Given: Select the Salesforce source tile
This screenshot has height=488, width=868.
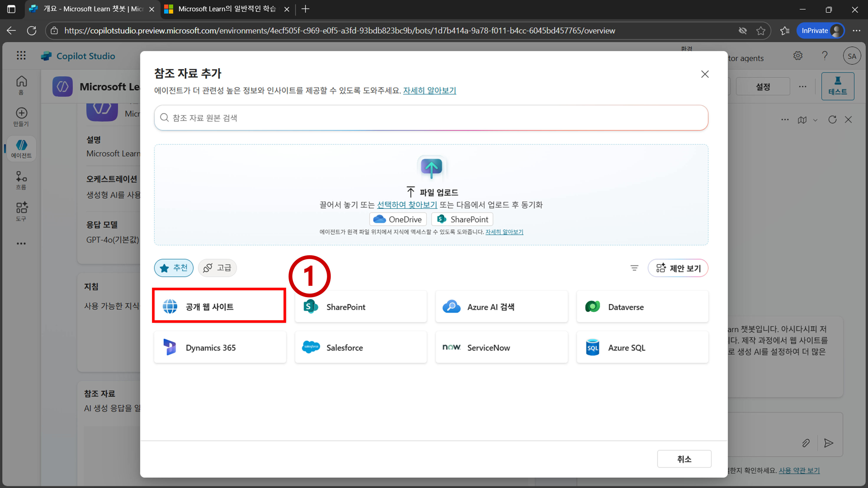Looking at the screenshot, I should coord(360,347).
